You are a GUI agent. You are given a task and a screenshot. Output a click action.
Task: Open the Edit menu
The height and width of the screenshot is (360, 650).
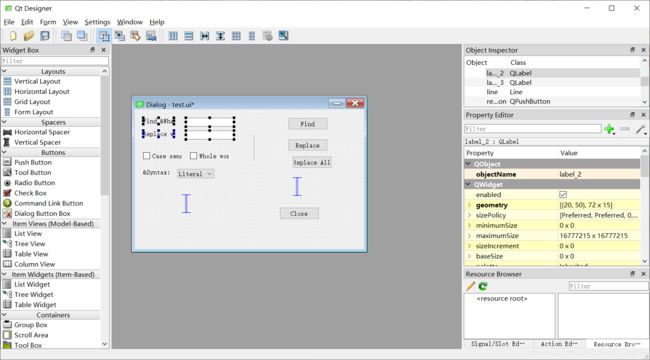(27, 22)
